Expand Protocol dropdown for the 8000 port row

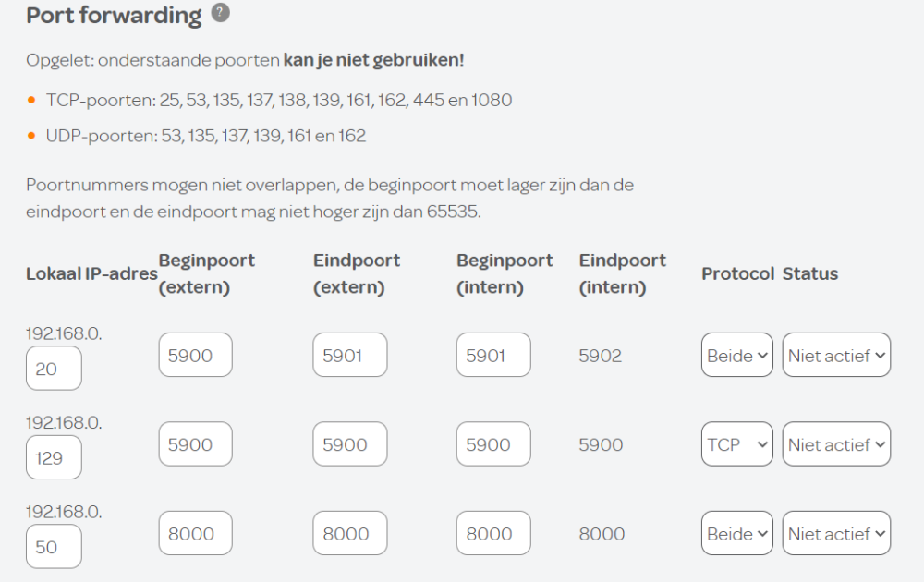(x=736, y=534)
